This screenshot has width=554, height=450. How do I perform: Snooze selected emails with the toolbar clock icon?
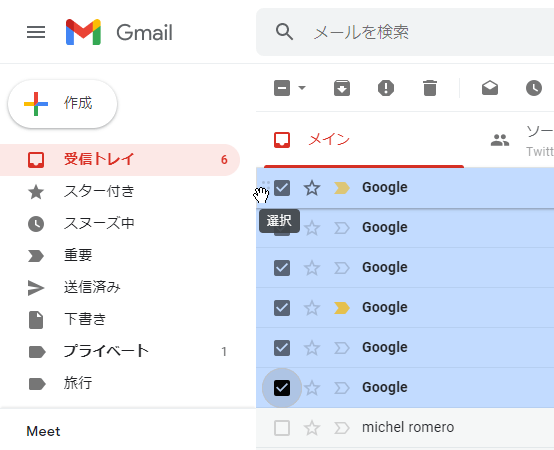(x=534, y=88)
